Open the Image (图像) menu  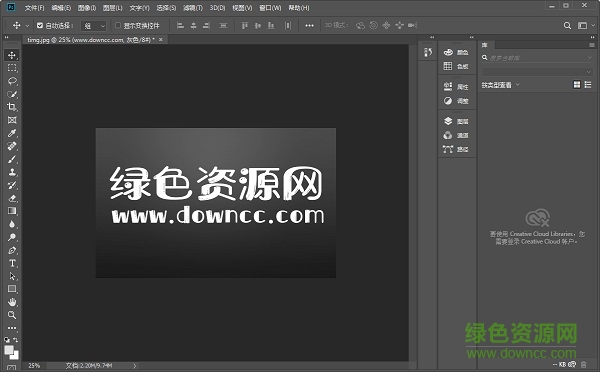coord(86,8)
